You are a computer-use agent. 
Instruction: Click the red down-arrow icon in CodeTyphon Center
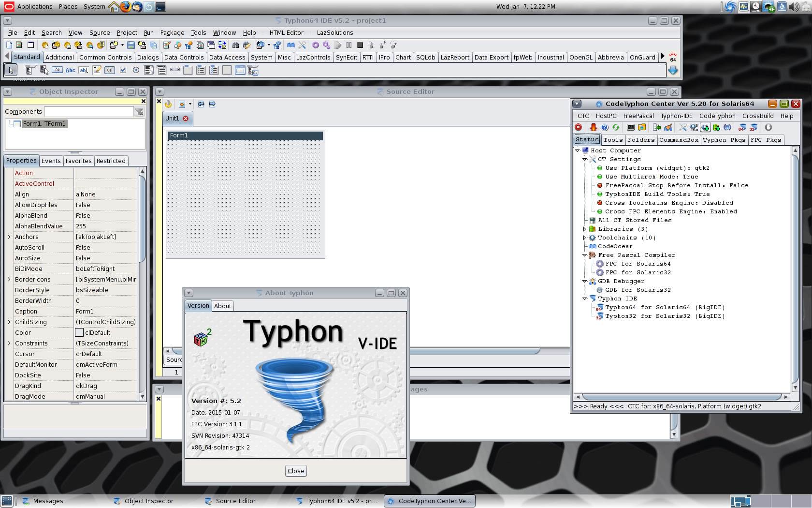pyautogui.click(x=593, y=127)
